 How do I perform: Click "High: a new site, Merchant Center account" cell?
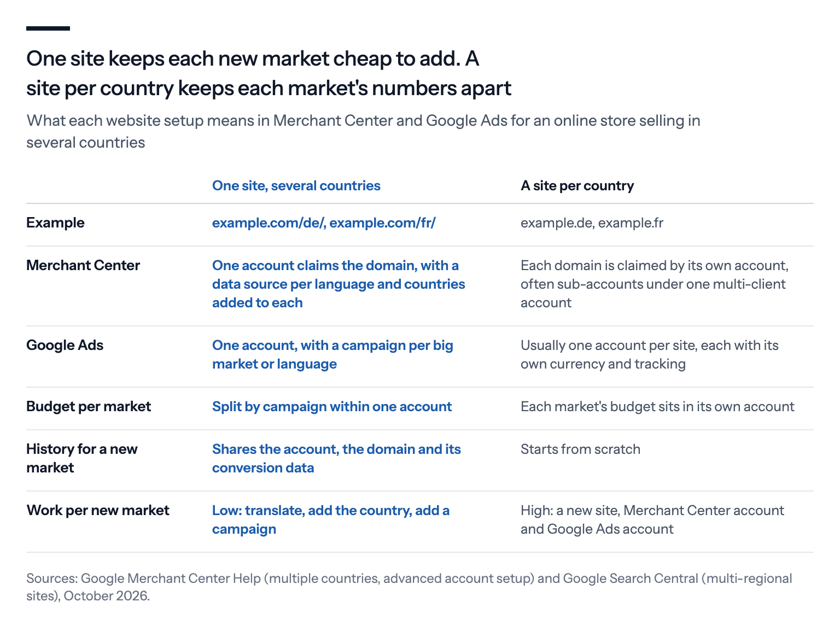(x=652, y=519)
